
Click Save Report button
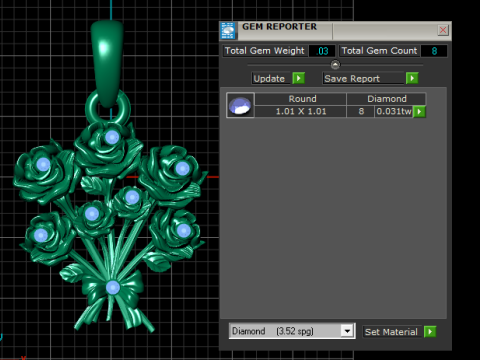[363, 78]
